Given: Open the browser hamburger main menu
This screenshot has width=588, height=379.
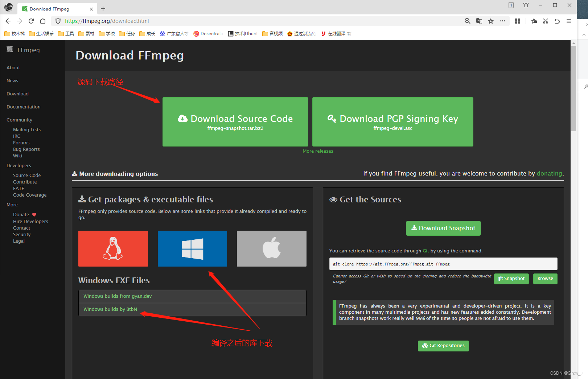Looking at the screenshot, I should tap(569, 21).
